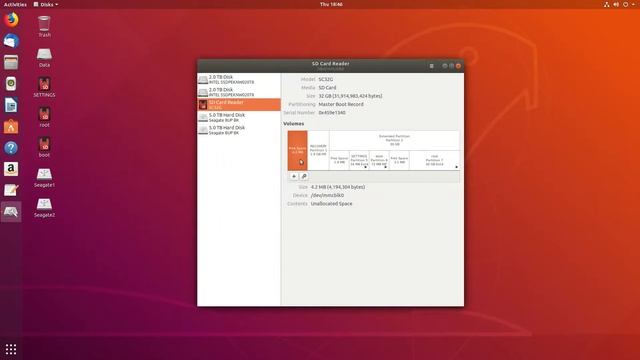Open Text Editor from the dock
The image size is (640, 360).
[11, 190]
